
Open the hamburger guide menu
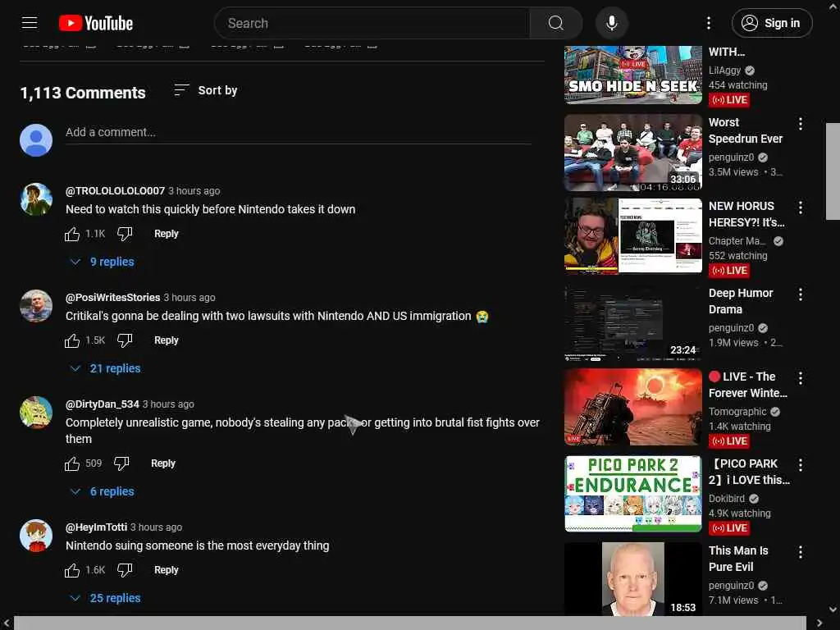(x=30, y=23)
